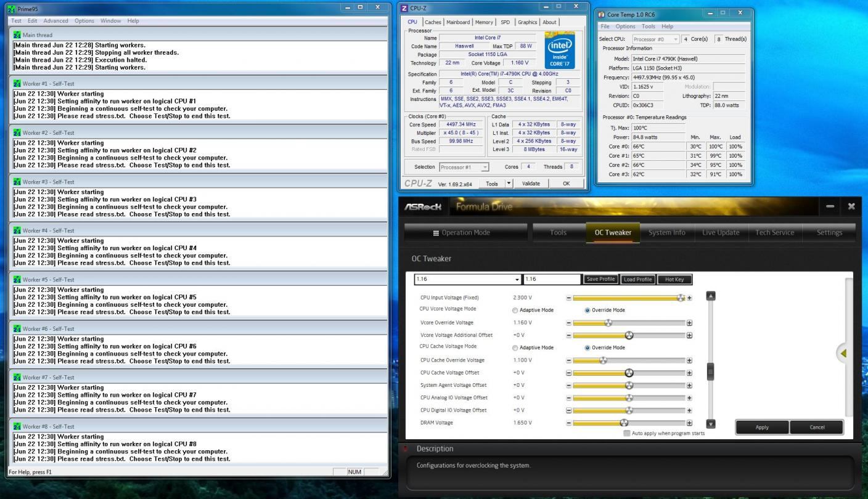Screen dimensions: 868x499
Task: Click Load Profile button
Action: click(637, 279)
